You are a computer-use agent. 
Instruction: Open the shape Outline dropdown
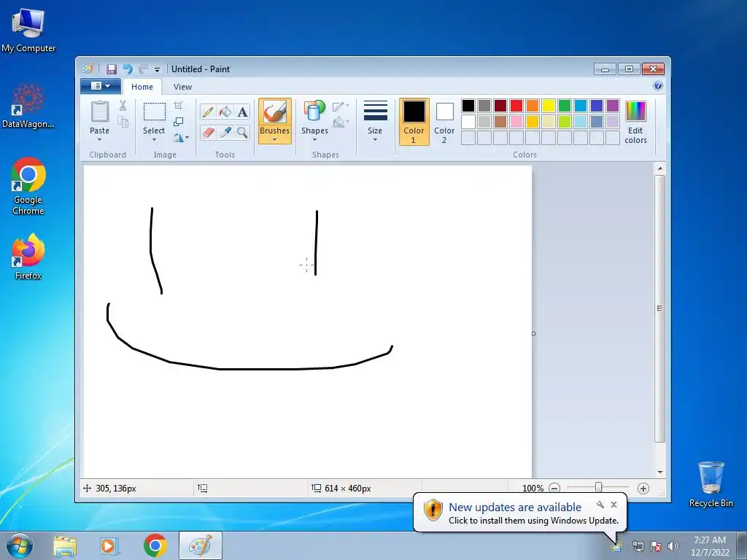[341, 106]
